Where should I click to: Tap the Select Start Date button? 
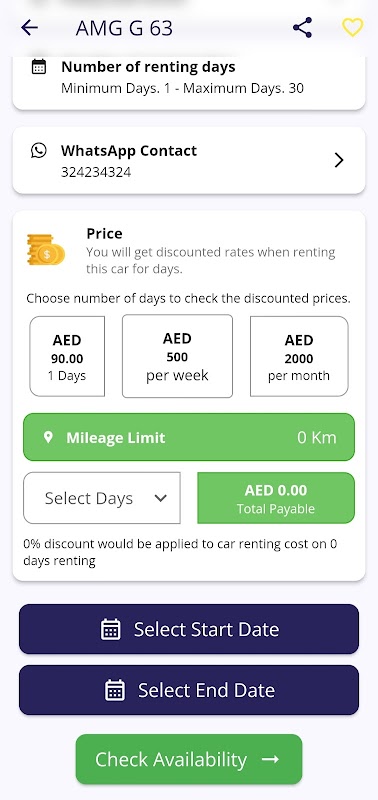[189, 629]
